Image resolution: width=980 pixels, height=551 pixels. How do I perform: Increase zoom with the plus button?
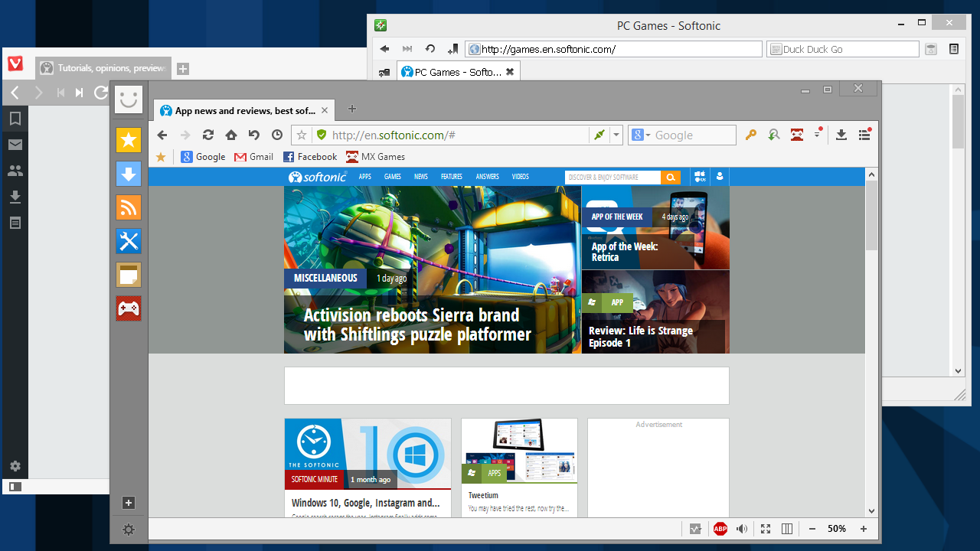pos(864,529)
